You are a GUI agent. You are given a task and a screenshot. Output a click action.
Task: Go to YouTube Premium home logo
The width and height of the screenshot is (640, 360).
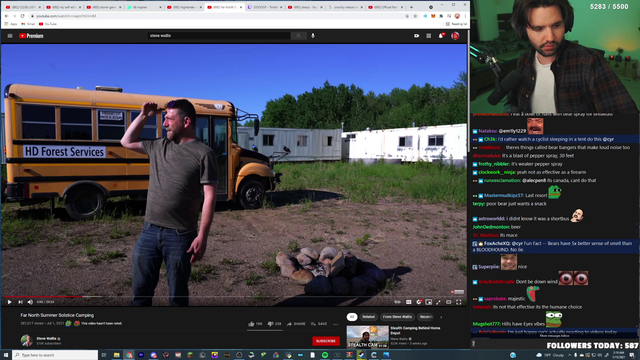coord(31,36)
